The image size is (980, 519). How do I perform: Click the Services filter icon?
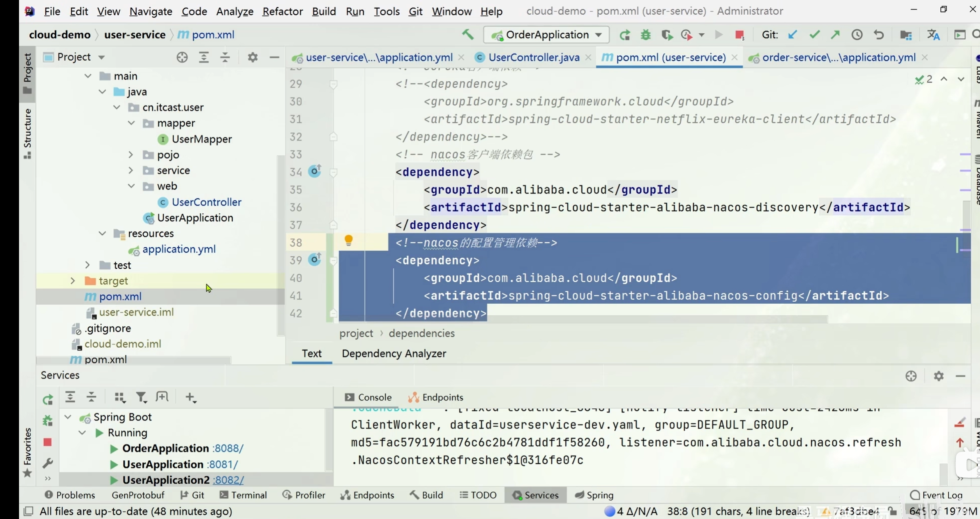[141, 397]
